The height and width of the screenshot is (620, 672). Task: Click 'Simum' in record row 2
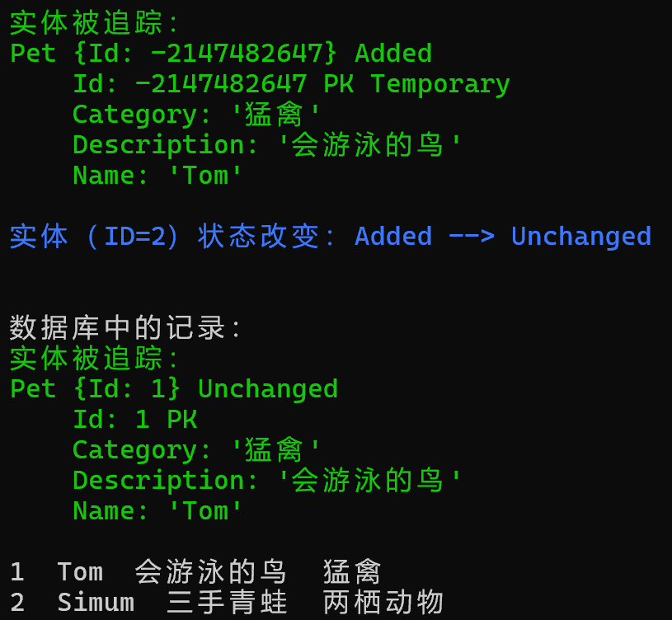(x=96, y=603)
